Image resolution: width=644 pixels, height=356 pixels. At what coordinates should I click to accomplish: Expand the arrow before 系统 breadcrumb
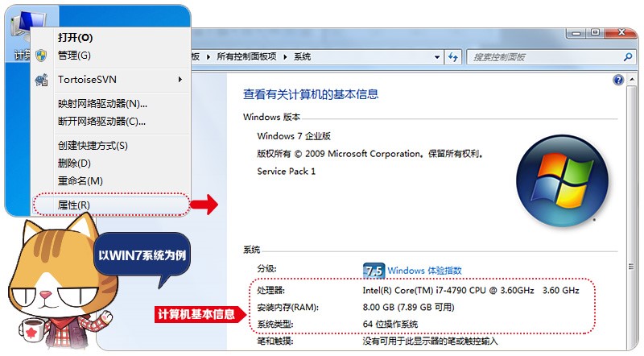[x=285, y=56]
